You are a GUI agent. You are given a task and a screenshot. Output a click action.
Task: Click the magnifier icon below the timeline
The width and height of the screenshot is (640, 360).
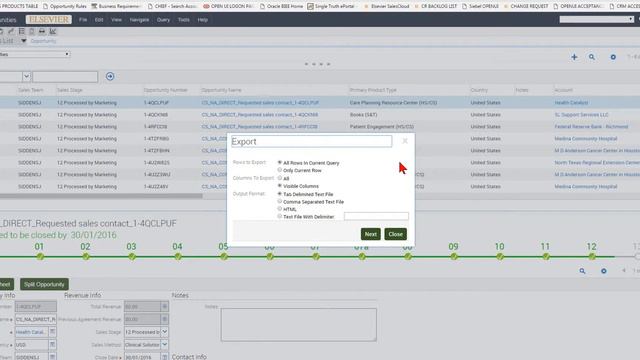coord(582,271)
